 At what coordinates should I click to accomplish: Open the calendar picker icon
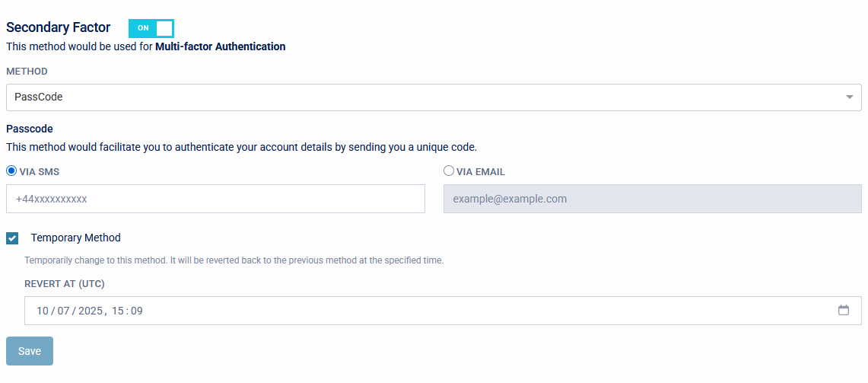point(843,311)
